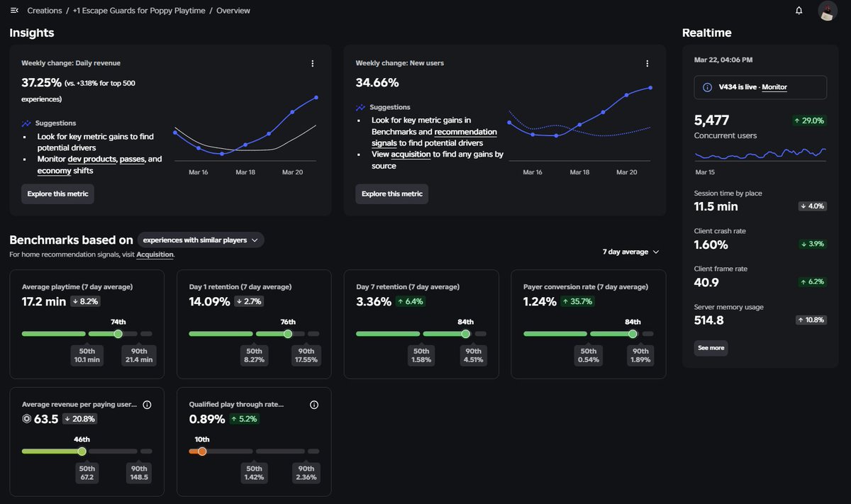Click the 90th 148.5 benchmark label

point(138,473)
